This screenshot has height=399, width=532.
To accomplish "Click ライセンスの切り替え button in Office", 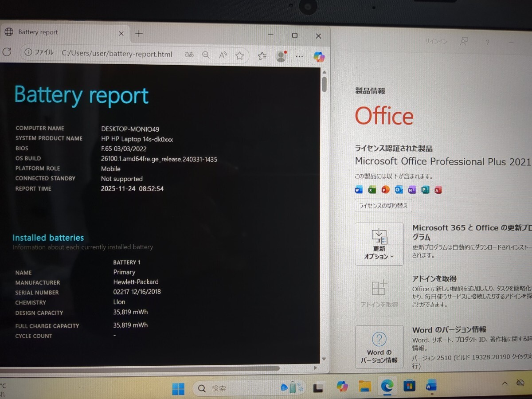I will point(383,206).
